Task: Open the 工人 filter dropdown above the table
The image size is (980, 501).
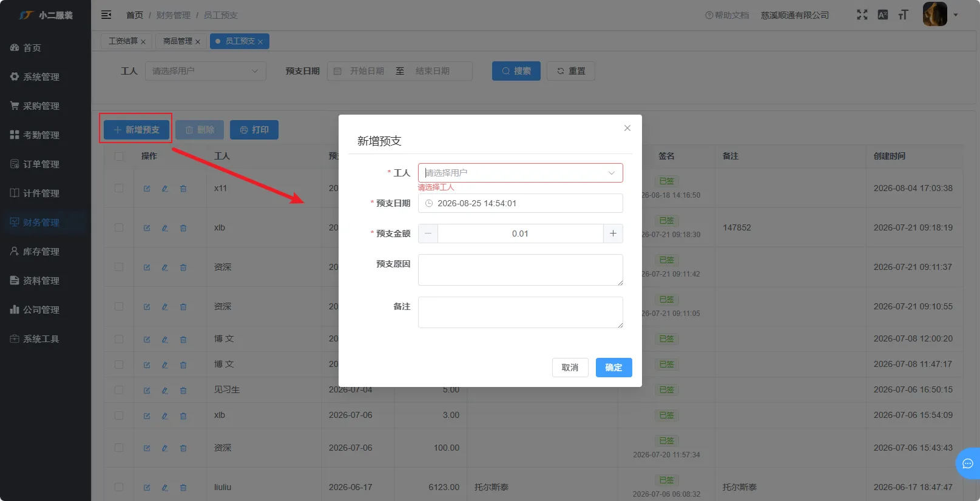Action: pyautogui.click(x=206, y=71)
